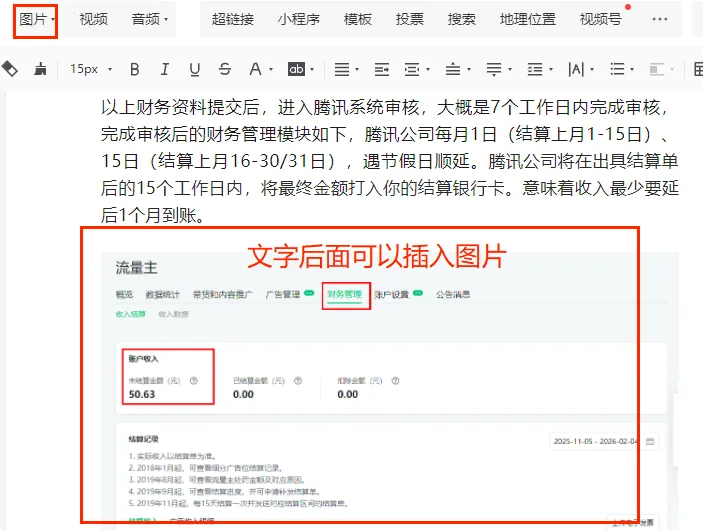Click text "以上财务资料提交后"
Viewport: 703px width, 530px height.
click(x=180, y=108)
